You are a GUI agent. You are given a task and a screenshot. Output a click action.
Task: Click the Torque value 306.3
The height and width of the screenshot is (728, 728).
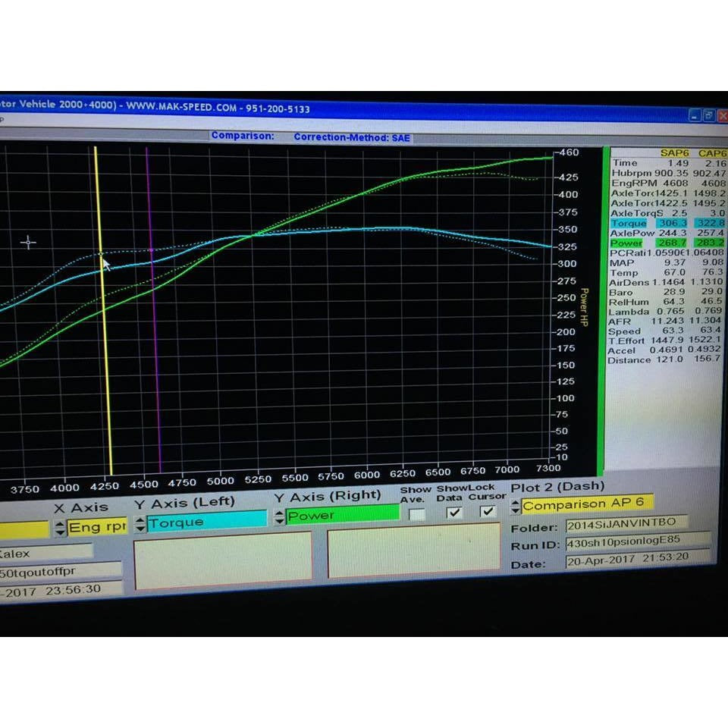[x=673, y=223]
